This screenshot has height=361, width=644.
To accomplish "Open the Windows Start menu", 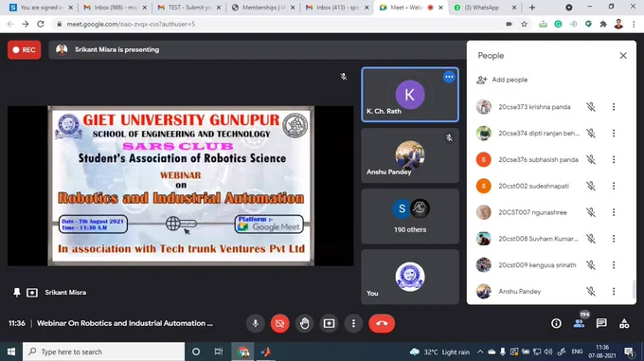I will point(11,352).
